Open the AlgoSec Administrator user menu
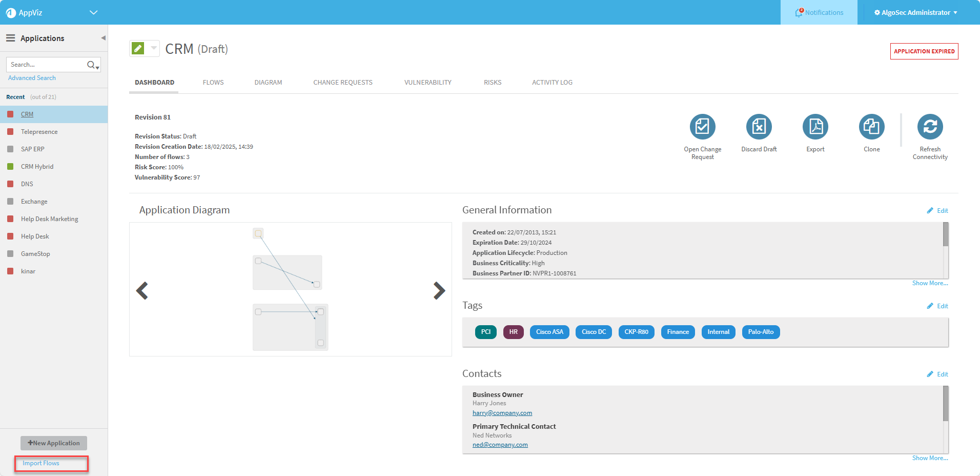This screenshot has width=980, height=476. (915, 12)
